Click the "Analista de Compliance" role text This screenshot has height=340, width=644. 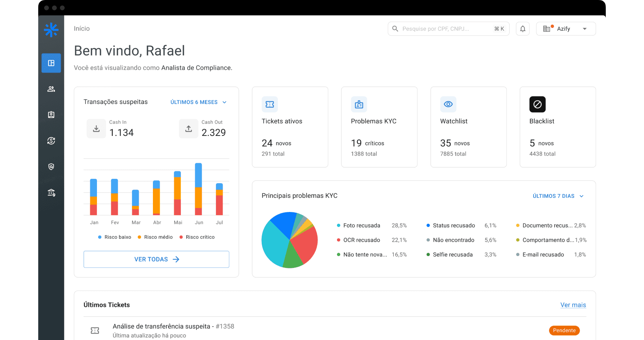196,68
